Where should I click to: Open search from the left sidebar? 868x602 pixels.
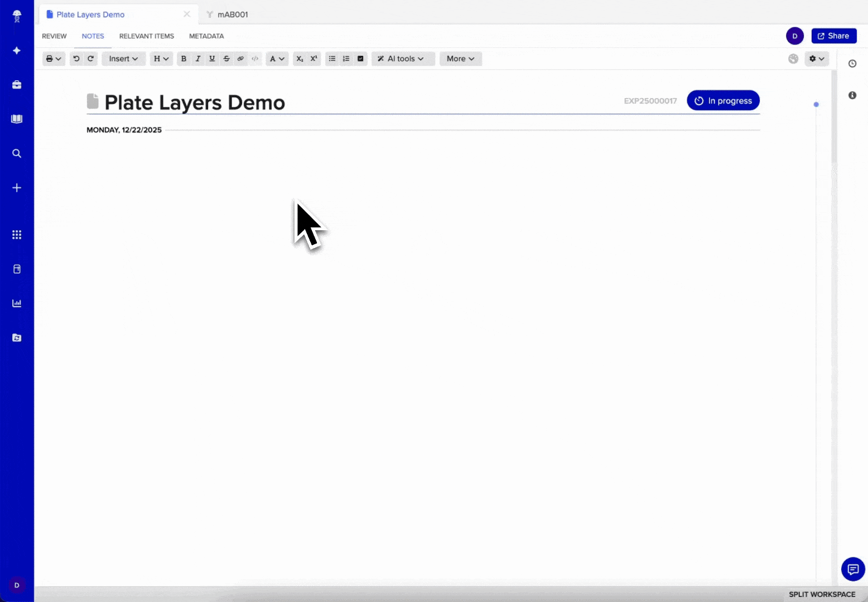(x=17, y=153)
